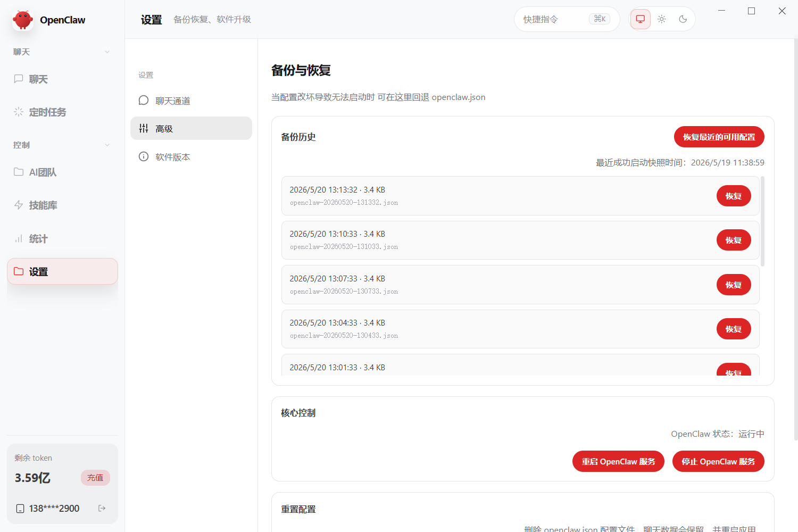The image size is (798, 532).
Task: Click the 充值 recharge button
Action: 95,478
